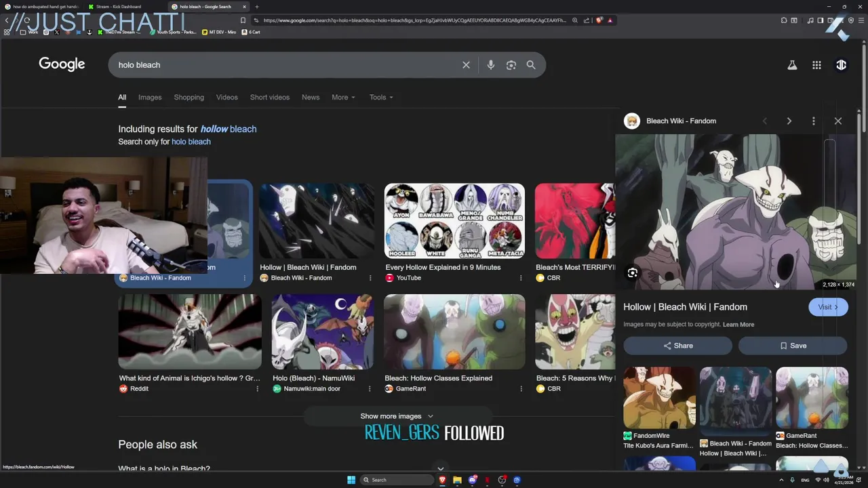Open options for Hollow Bleach Wiki result
The height and width of the screenshot is (488, 868).
[370, 278]
